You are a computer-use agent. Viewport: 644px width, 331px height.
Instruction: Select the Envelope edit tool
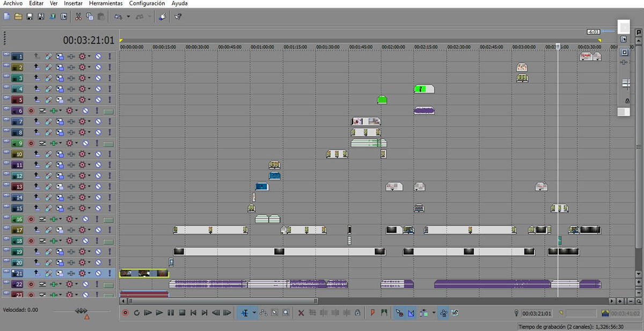[x=263, y=313]
